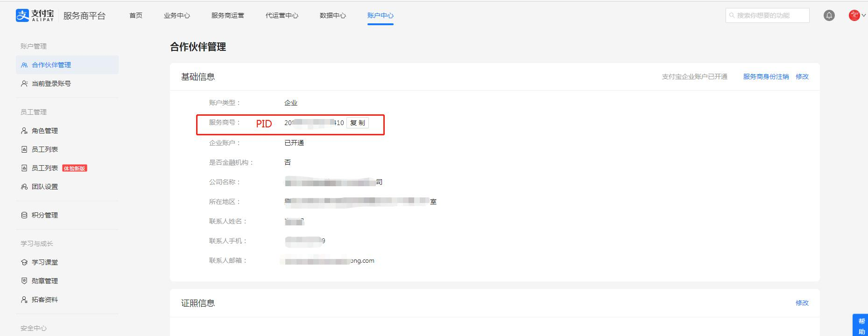The height and width of the screenshot is (336, 868).
Task: Click 修改 in the 证照信息 section
Action: (802, 303)
